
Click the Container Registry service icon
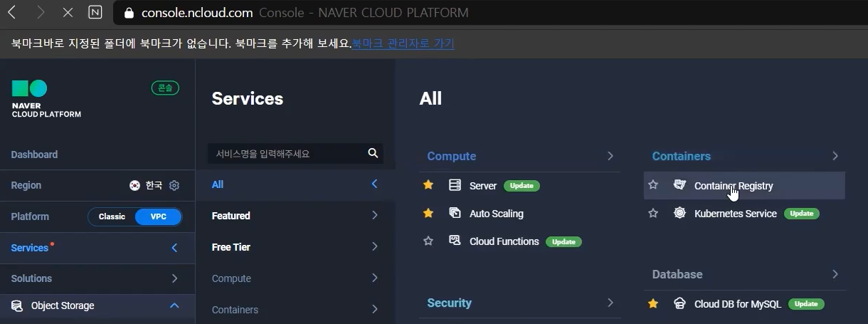[x=679, y=185]
